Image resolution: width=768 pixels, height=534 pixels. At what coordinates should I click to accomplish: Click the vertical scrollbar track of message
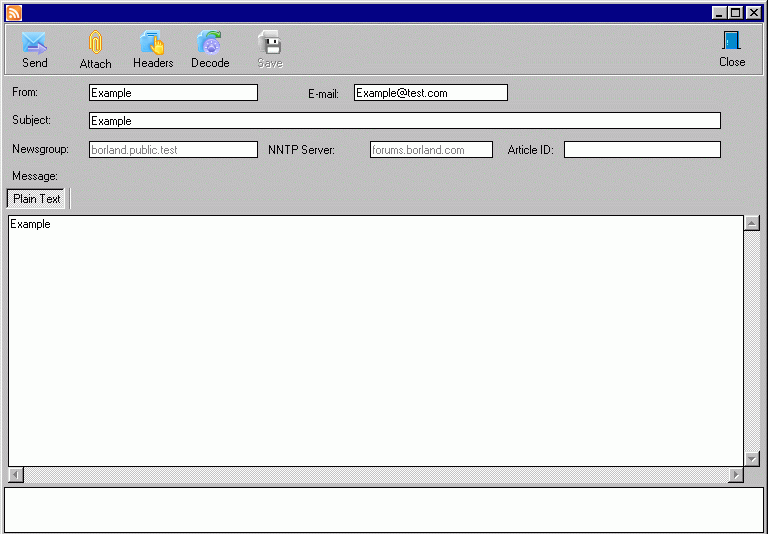[752, 341]
